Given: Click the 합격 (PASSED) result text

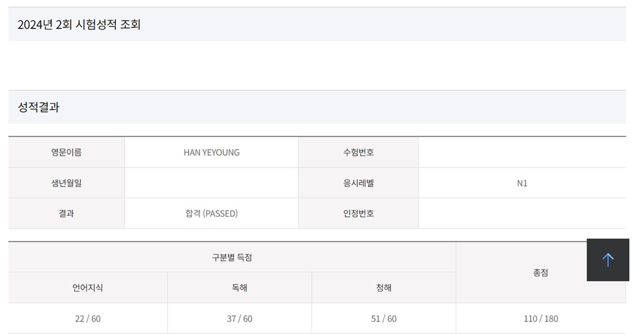Looking at the screenshot, I should pyautogui.click(x=212, y=213).
